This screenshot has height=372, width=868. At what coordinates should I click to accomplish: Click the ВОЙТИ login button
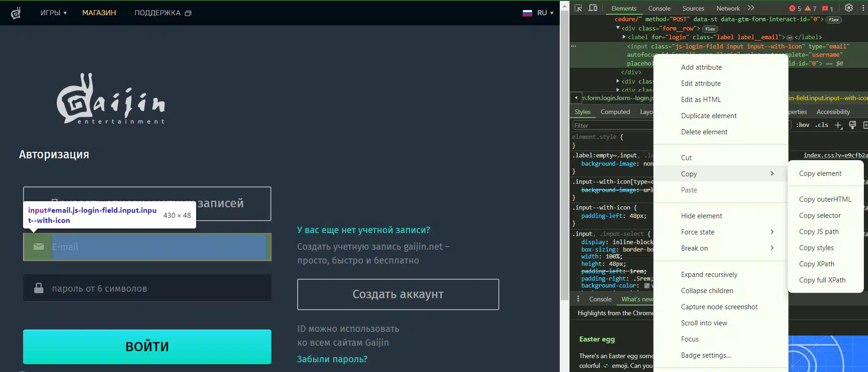pos(147,347)
